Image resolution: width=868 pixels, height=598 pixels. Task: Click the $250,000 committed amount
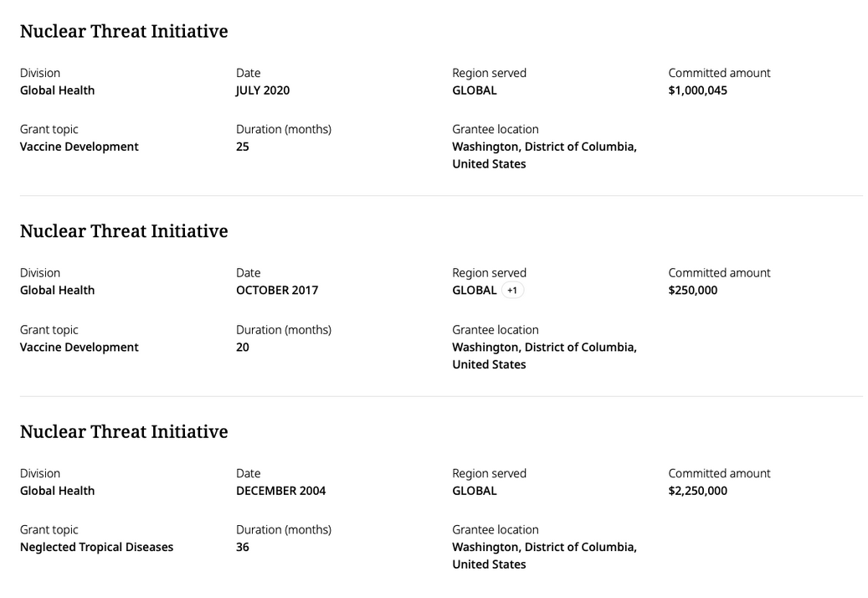(692, 290)
